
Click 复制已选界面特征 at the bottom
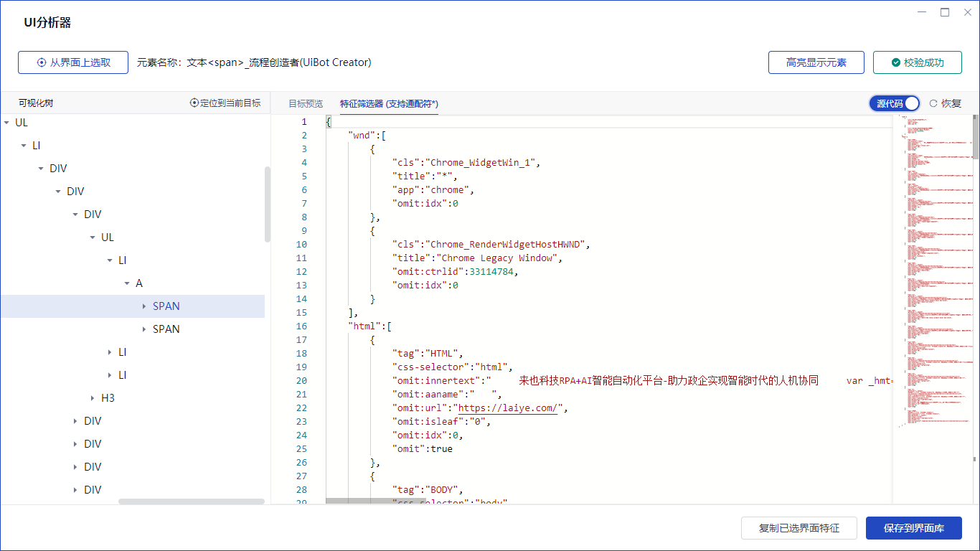click(x=798, y=528)
